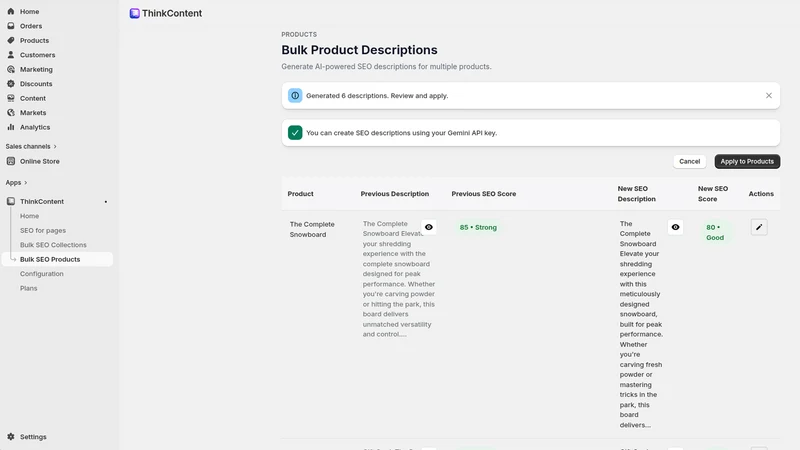Dismiss the Generated 6 descriptions banner
The width and height of the screenshot is (800, 450).
click(768, 95)
